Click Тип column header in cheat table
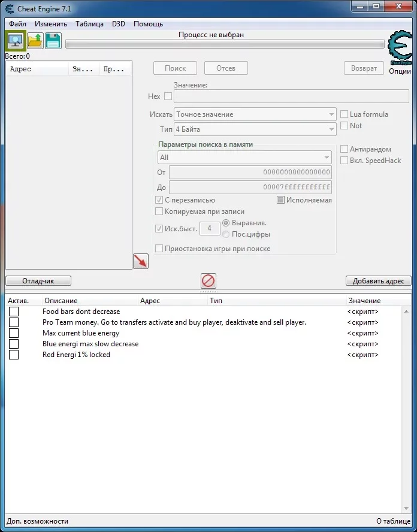This screenshot has width=417, height=532. coord(277,301)
